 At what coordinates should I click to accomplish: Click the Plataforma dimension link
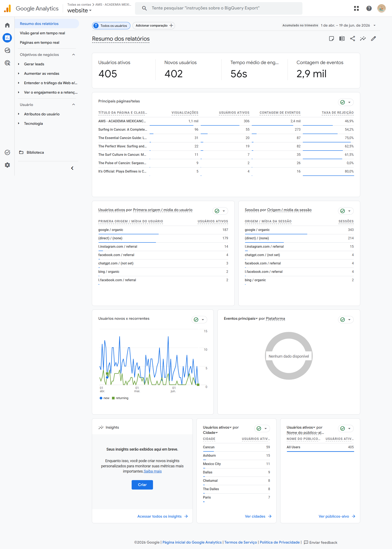coord(275,319)
